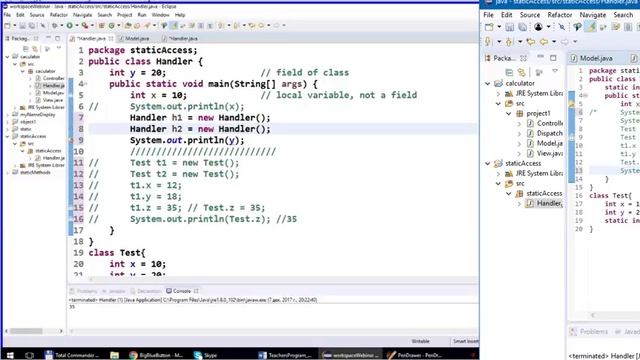Click Next Annotation icon in right toolbar
640x360 pixels.
click(488, 42)
